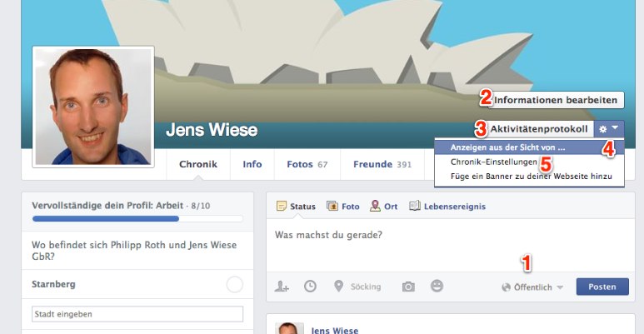Click the small post author avatar
Viewport: 644px width, 334px height.
(289, 328)
